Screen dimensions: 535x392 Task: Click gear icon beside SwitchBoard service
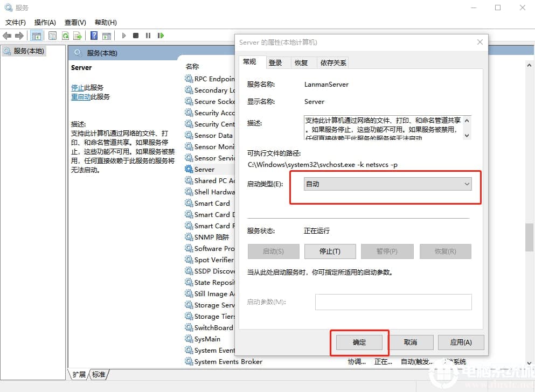click(x=189, y=327)
